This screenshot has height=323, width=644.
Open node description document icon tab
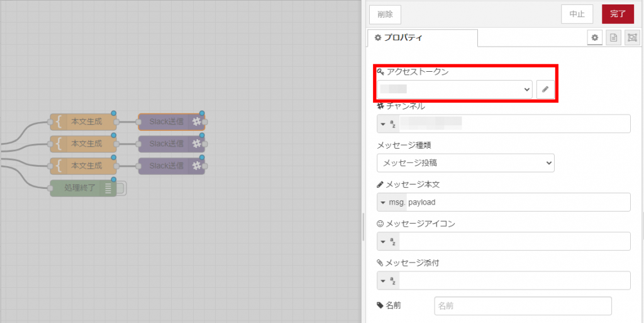613,38
